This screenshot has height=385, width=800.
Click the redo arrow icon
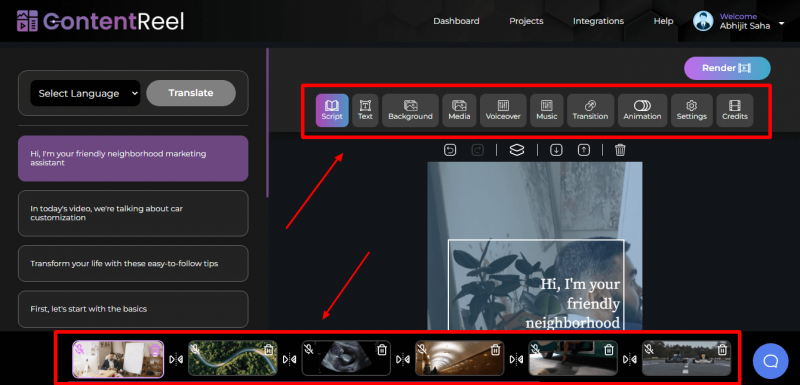[478, 150]
